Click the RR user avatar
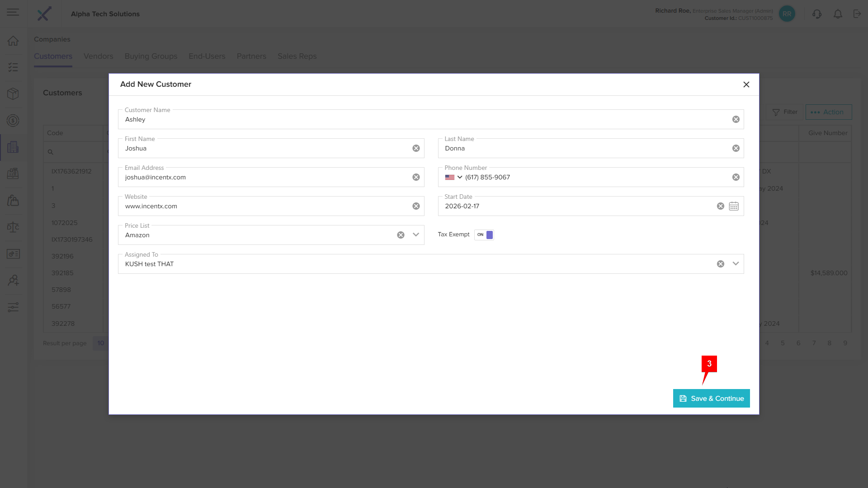This screenshot has width=868, height=488. pyautogui.click(x=787, y=14)
